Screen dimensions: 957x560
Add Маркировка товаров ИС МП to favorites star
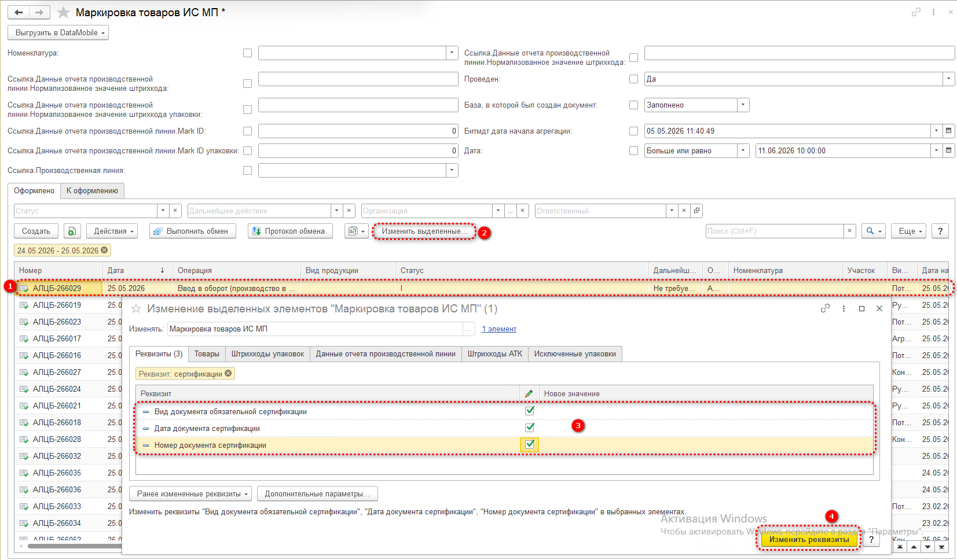63,12
